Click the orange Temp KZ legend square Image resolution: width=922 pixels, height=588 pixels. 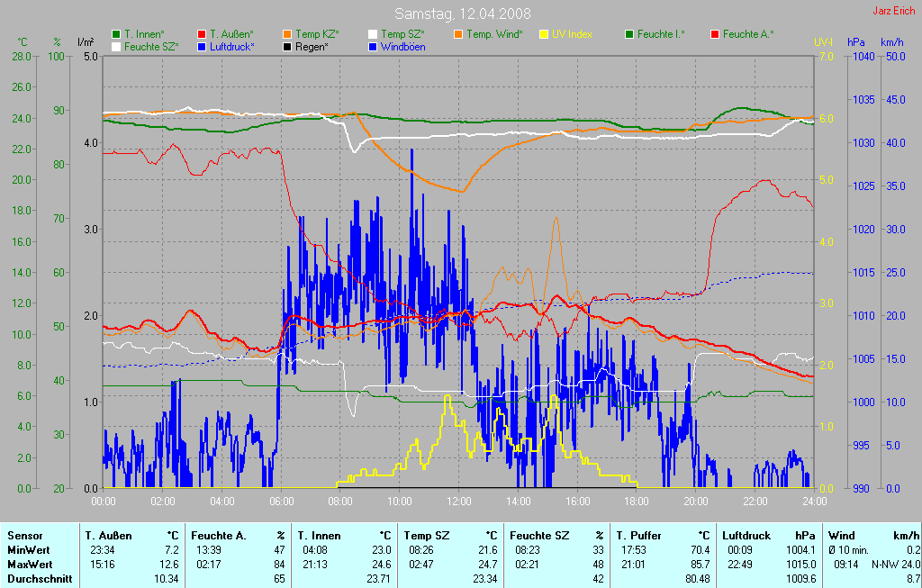(x=287, y=34)
